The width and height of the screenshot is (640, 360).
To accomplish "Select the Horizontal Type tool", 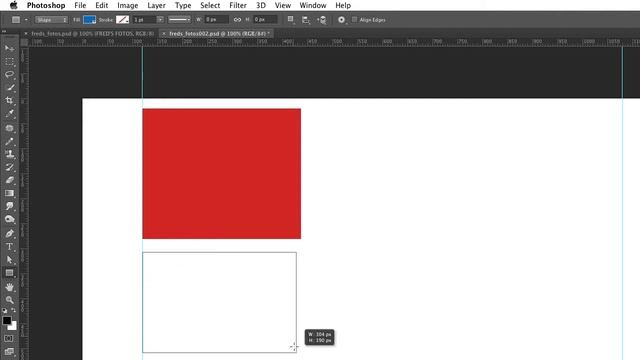I will (x=9, y=247).
